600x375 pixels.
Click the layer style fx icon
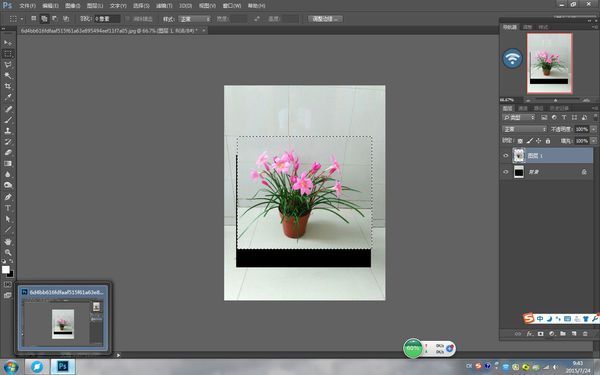click(529, 334)
